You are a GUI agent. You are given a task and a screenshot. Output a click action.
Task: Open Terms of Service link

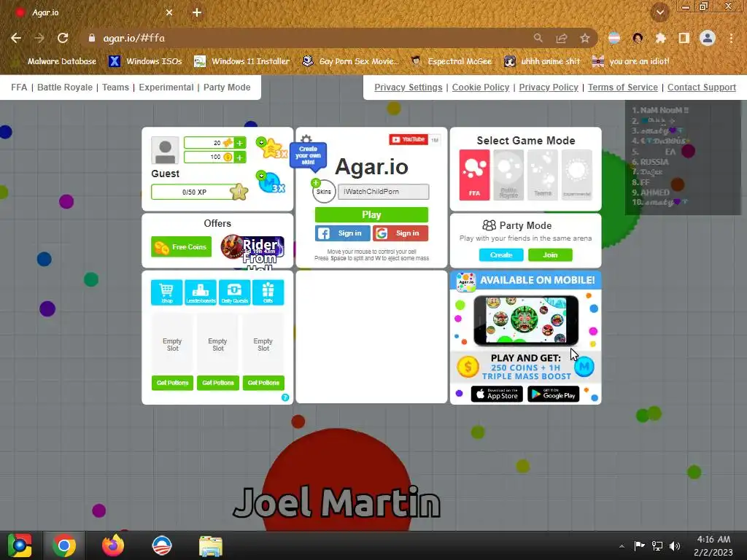(x=623, y=87)
